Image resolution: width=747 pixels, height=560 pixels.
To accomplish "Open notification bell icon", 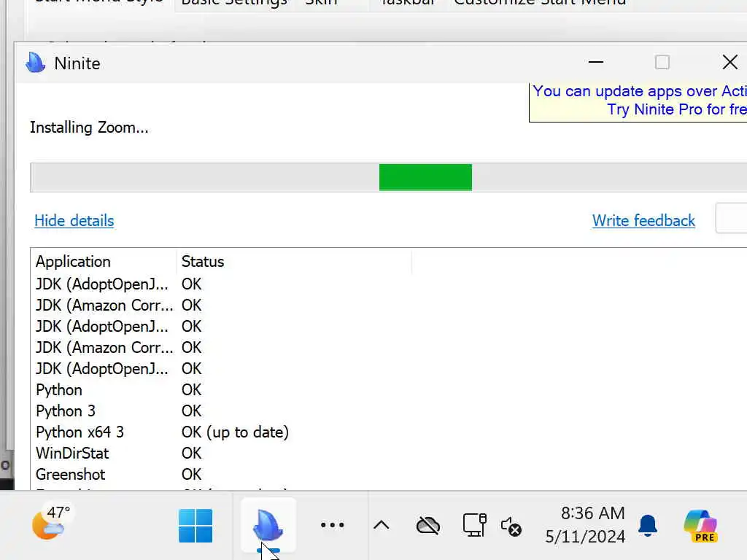I will 648,526.
